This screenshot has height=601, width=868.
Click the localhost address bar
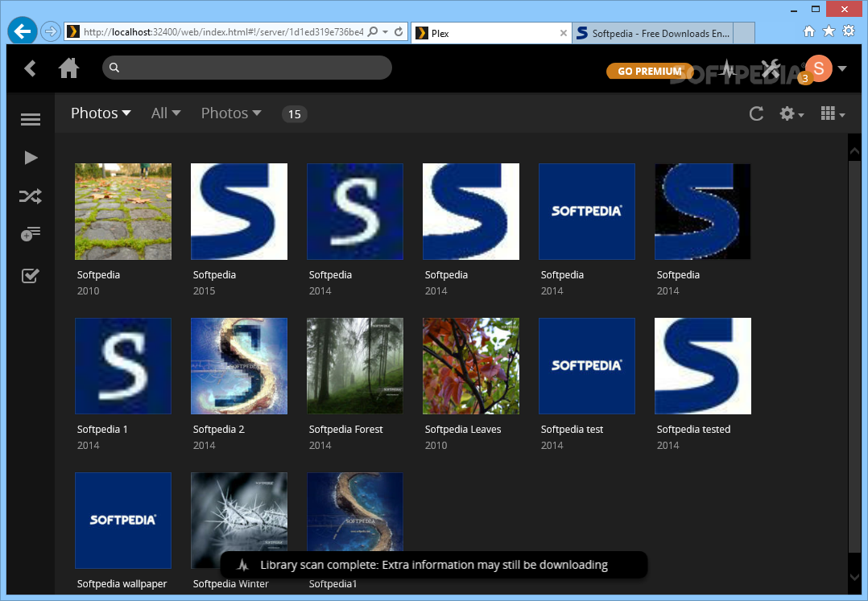pos(223,32)
